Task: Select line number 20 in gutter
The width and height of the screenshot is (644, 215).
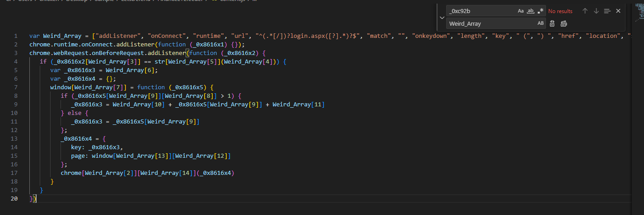Action: click(x=14, y=199)
